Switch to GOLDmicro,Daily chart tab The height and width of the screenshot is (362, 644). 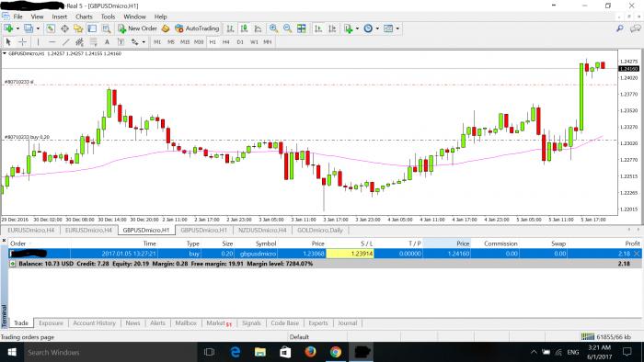[320, 230]
